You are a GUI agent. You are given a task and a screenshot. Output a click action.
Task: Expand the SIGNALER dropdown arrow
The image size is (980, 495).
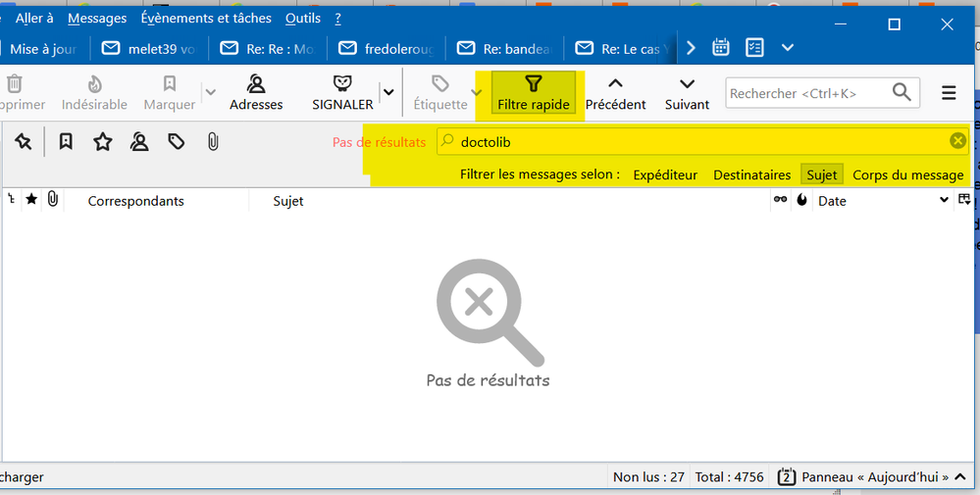[x=388, y=92]
